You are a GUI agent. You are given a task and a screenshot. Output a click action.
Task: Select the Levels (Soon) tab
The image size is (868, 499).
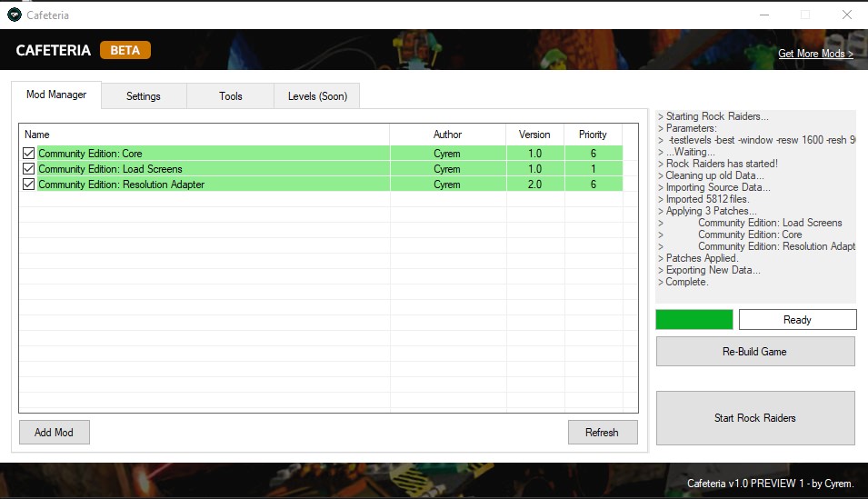point(317,96)
